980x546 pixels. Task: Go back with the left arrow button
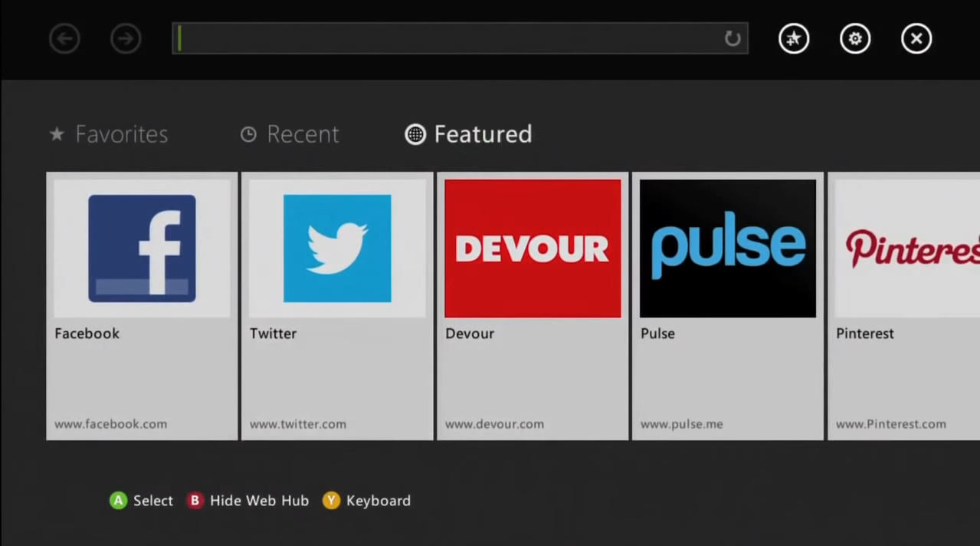click(x=64, y=38)
